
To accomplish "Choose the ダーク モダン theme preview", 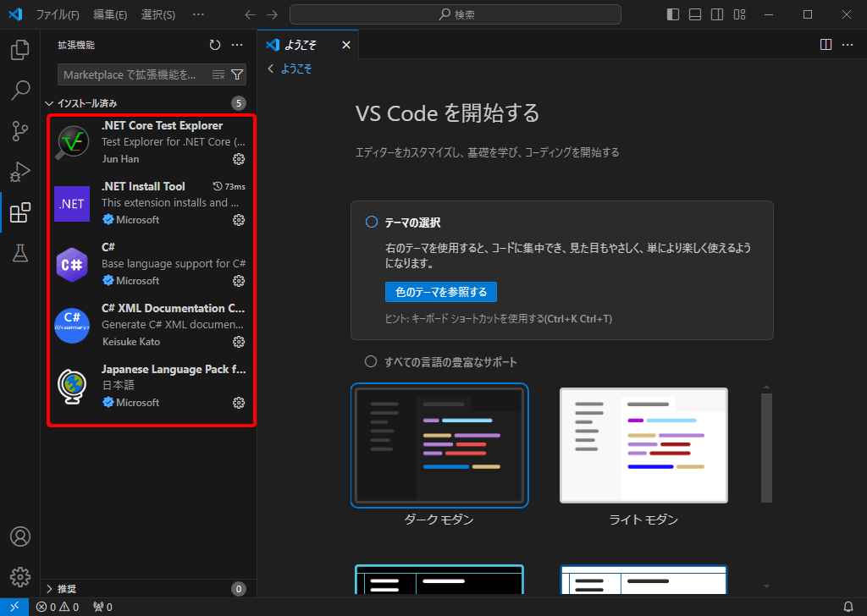I will pyautogui.click(x=439, y=445).
